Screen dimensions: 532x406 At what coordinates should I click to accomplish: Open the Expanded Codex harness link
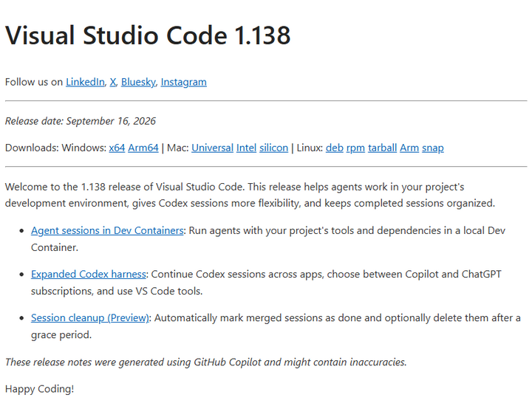89,274
